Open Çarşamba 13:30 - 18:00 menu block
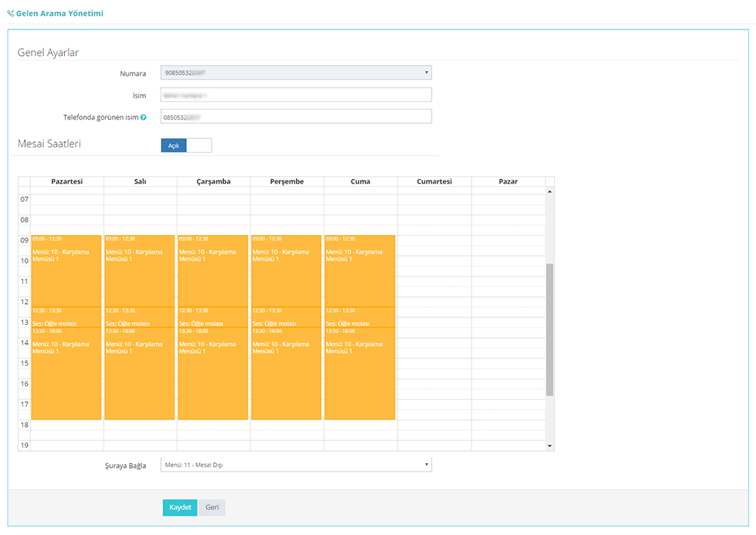 213,373
